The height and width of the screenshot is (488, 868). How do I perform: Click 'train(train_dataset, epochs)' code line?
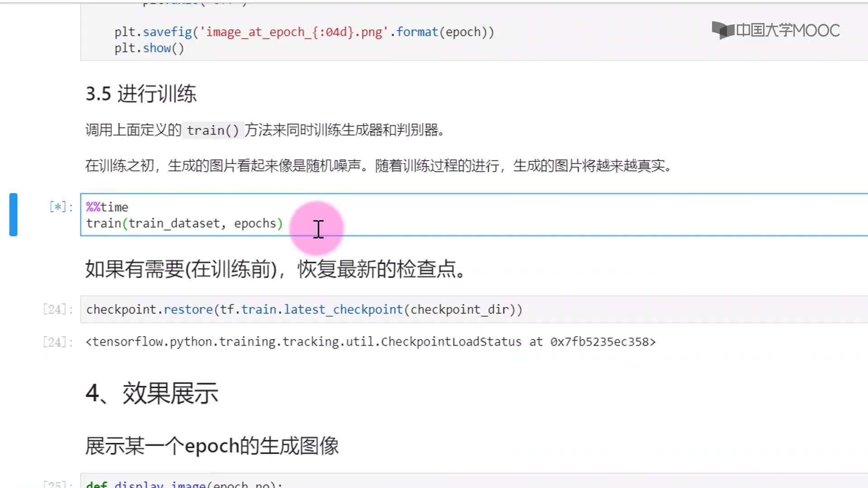click(x=184, y=224)
